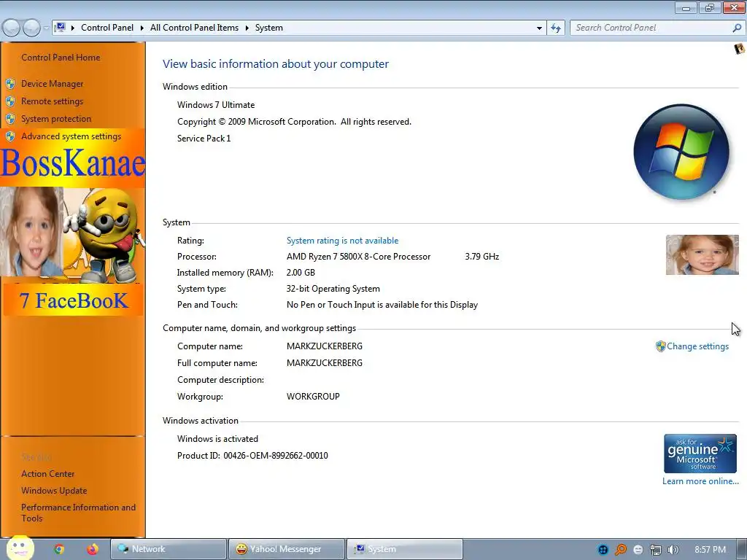Select the AMD Ryzen 7 5800X processor text
Screen dimensions: 747x560
click(358, 257)
